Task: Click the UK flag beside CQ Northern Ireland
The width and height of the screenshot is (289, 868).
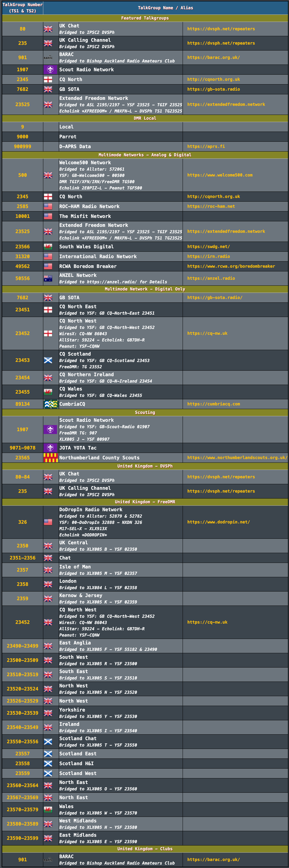Action: pyautogui.click(x=48, y=378)
